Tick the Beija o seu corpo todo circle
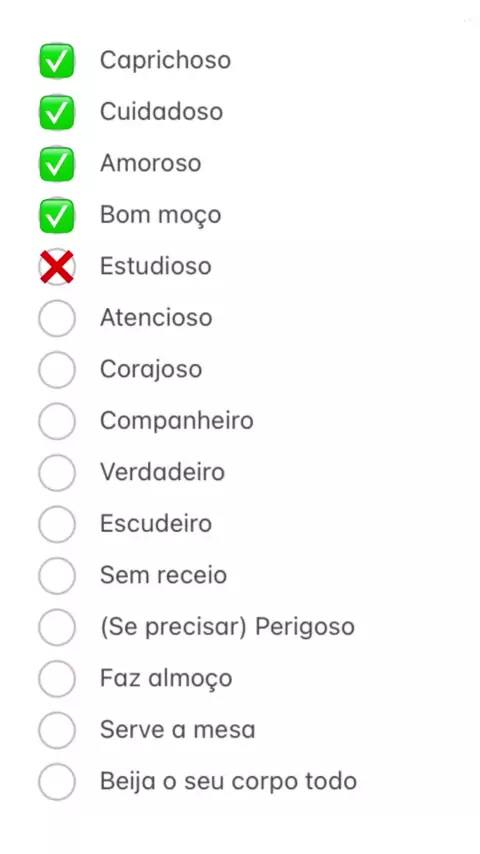 click(57, 782)
